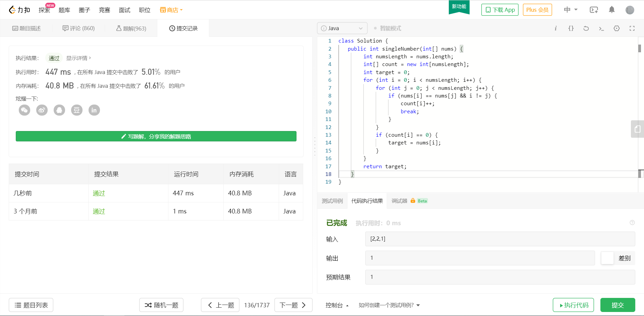Switch to 题目描述 tab
The height and width of the screenshot is (316, 644).
pos(26,28)
